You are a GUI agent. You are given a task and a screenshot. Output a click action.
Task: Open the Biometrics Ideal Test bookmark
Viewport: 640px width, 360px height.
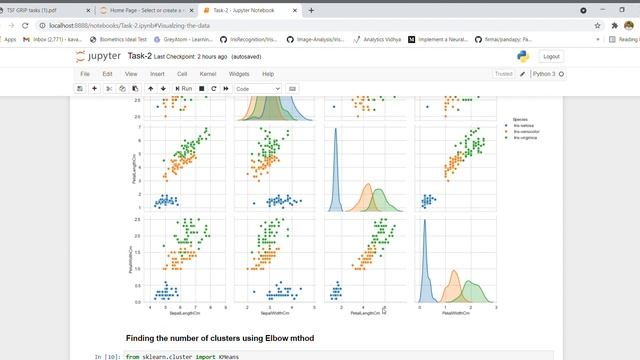click(118, 40)
